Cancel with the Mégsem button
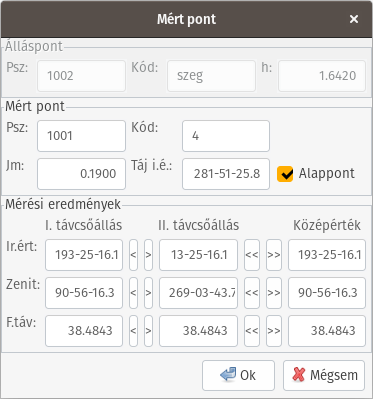373x399 pixels. [x=324, y=375]
